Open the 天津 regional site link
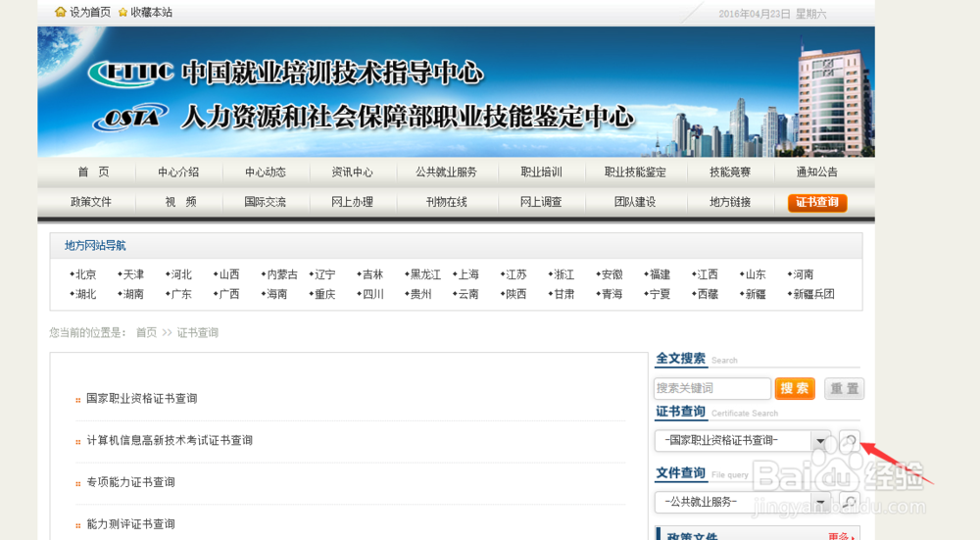The image size is (980, 540). (133, 274)
